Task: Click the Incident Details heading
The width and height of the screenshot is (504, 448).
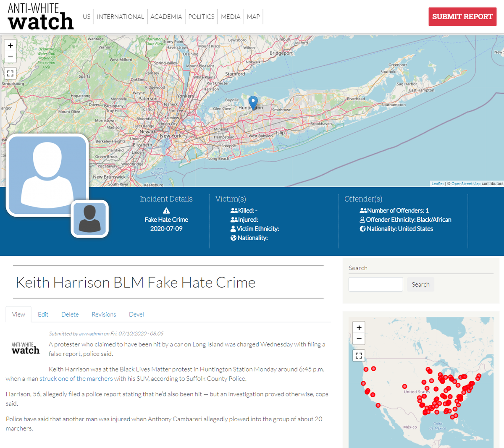Action: pyautogui.click(x=166, y=199)
